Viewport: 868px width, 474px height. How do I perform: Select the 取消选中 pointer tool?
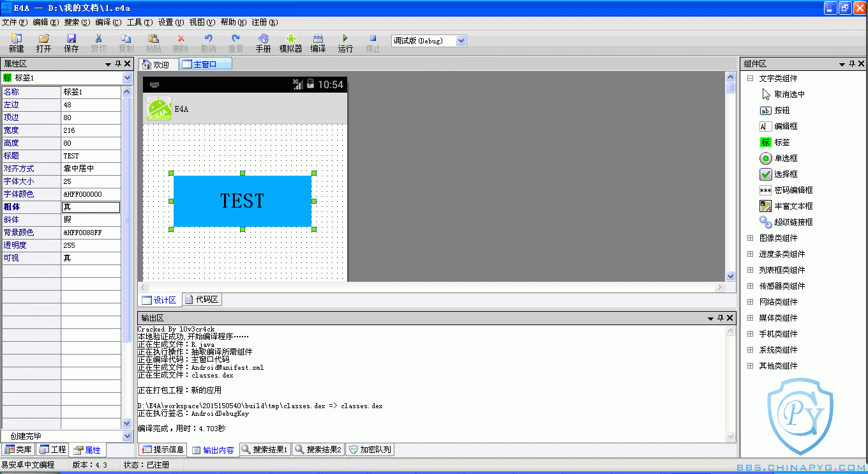point(782,95)
